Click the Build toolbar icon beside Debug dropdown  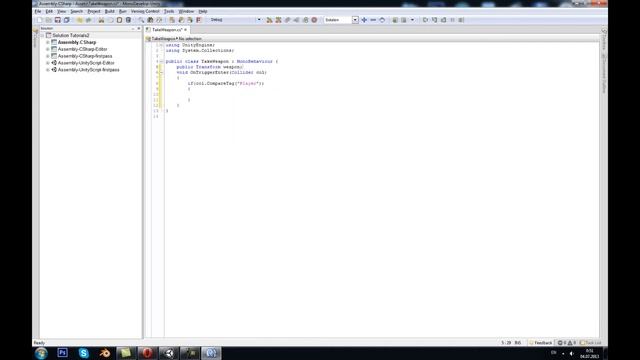[x=269, y=20]
